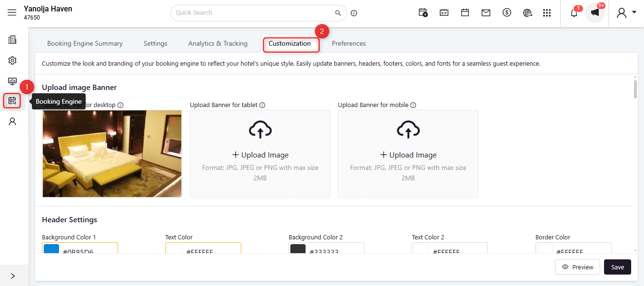The image size is (644, 286).
Task: Click the scrollbar down arrow
Action: pos(635,250)
